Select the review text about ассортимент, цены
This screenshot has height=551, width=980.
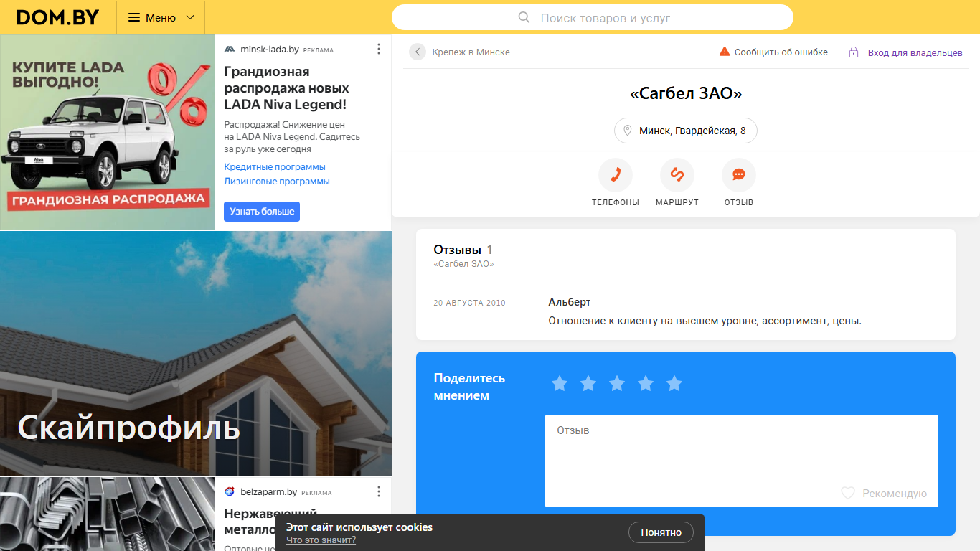point(705,321)
